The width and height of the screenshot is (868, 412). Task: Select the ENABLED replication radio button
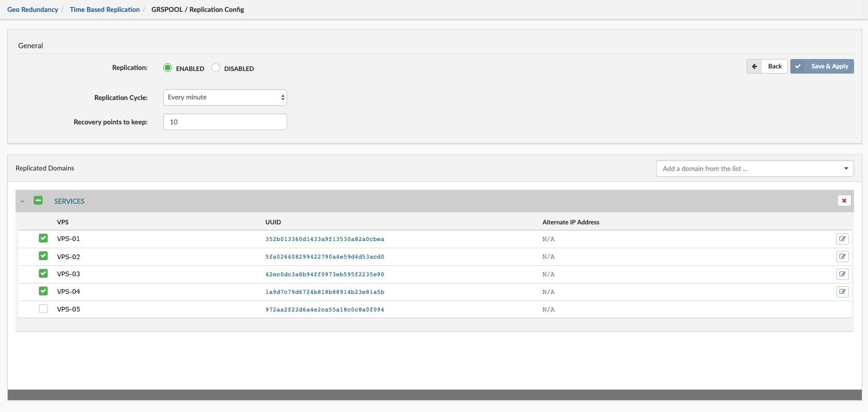(168, 68)
